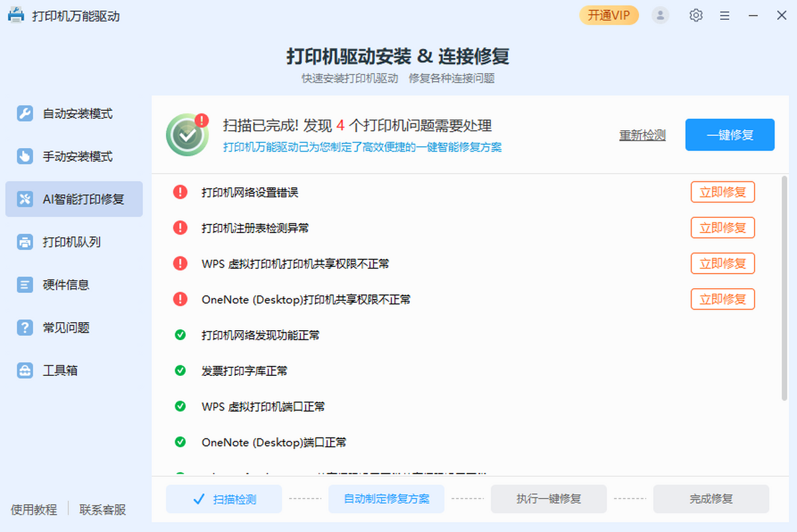This screenshot has height=532, width=797.
Task: Click the 一键修复 button
Action: (x=730, y=135)
